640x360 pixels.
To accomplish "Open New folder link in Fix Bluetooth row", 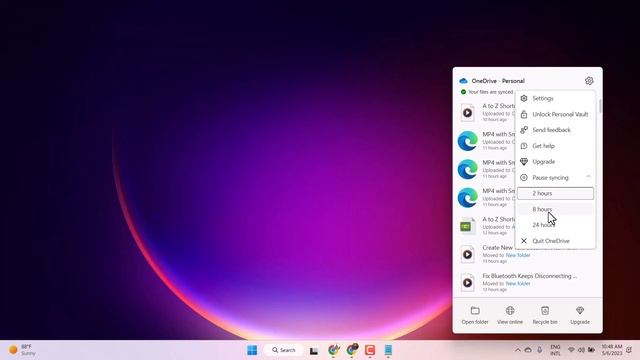I will click(518, 283).
